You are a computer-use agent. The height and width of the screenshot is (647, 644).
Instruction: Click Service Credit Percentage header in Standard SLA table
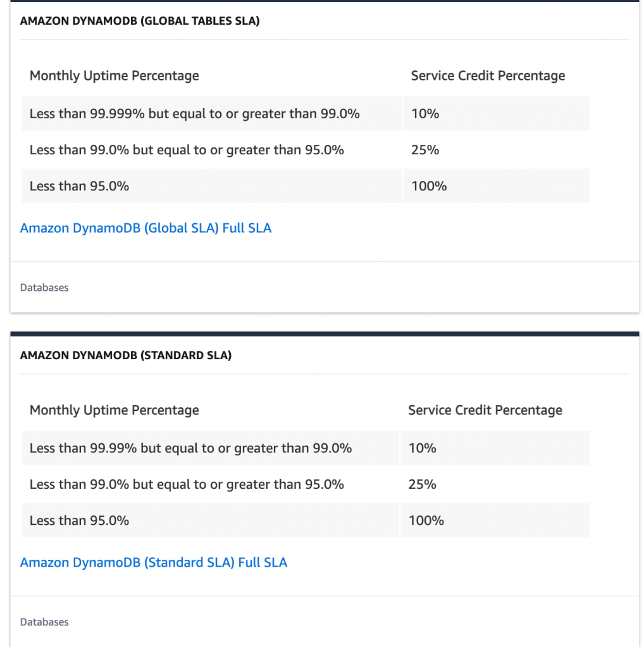coord(485,410)
